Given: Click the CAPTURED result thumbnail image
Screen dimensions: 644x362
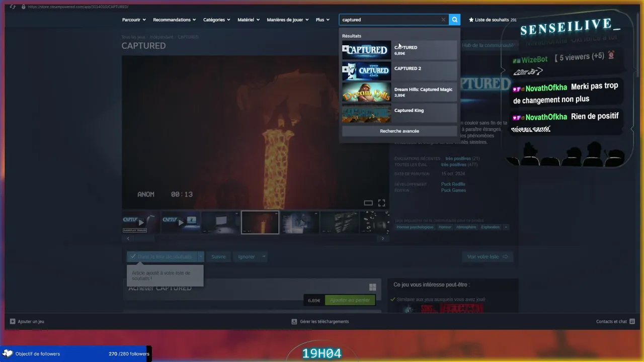Looking at the screenshot, I should [x=366, y=50].
